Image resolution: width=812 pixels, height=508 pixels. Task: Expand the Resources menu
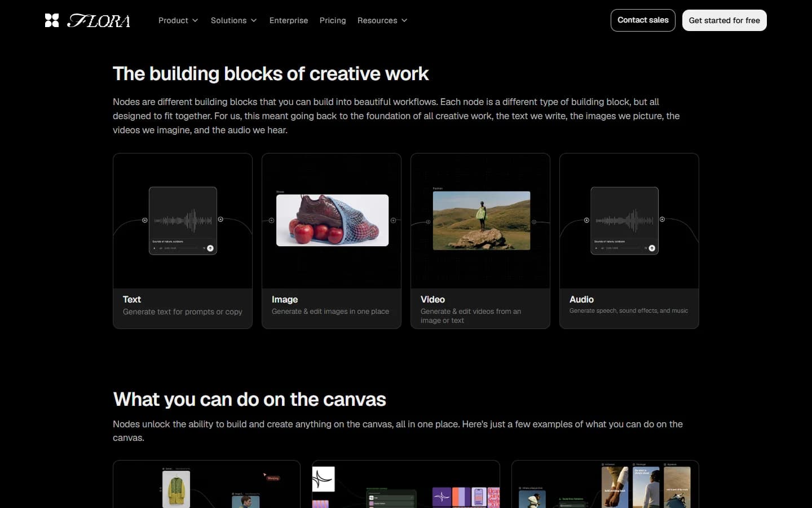tap(382, 20)
